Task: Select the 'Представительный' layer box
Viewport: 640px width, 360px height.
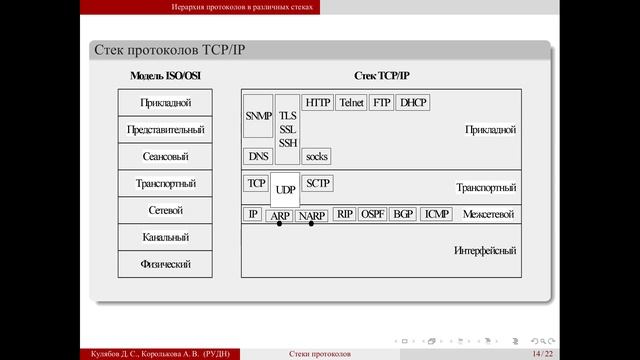Action: pyautogui.click(x=165, y=130)
